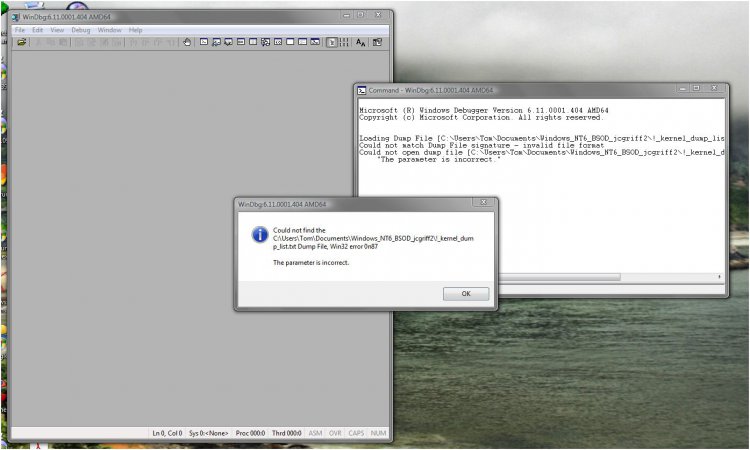The image size is (750, 450).
Task: Click 'Copyright (c) Microsoft Corporation' line
Action: pos(481,117)
